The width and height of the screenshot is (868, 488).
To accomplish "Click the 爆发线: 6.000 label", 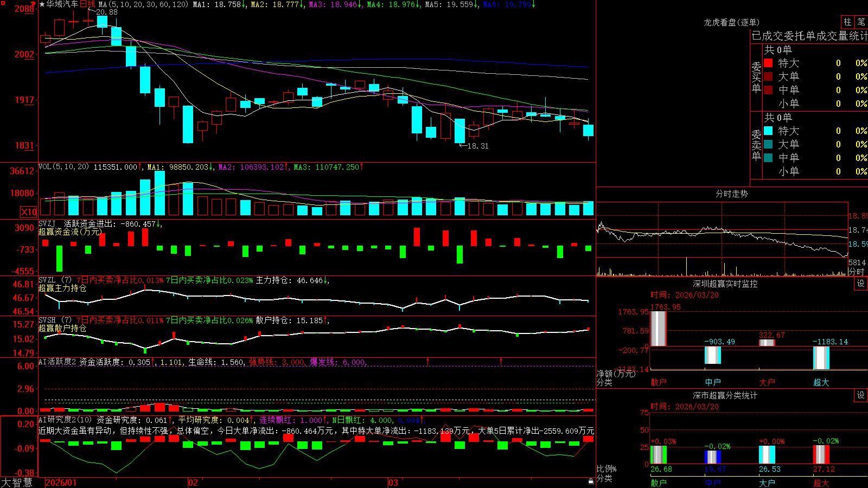I will point(337,362).
